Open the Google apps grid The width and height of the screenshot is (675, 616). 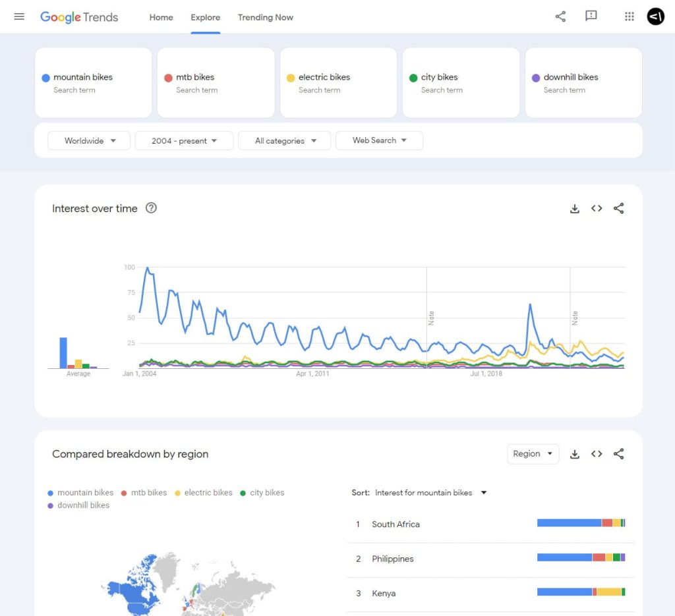tap(629, 17)
